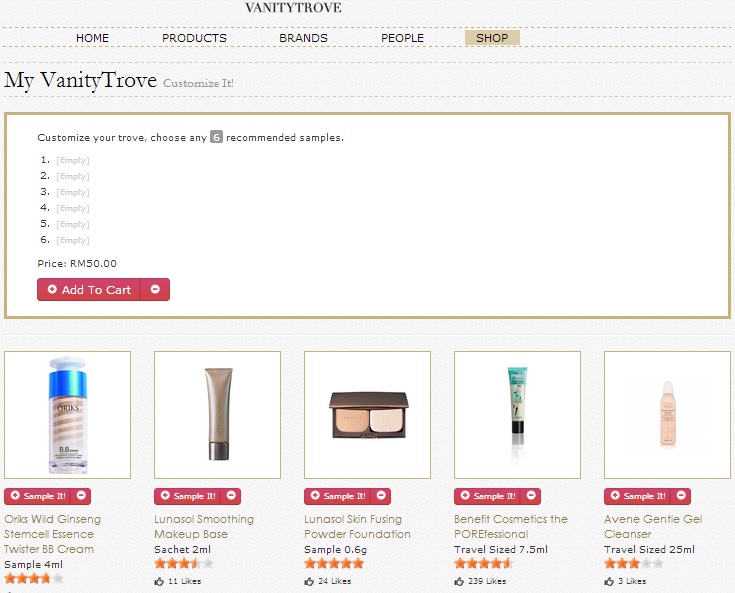Open Benefit Cosmetics the POREfessional link

(x=510, y=526)
